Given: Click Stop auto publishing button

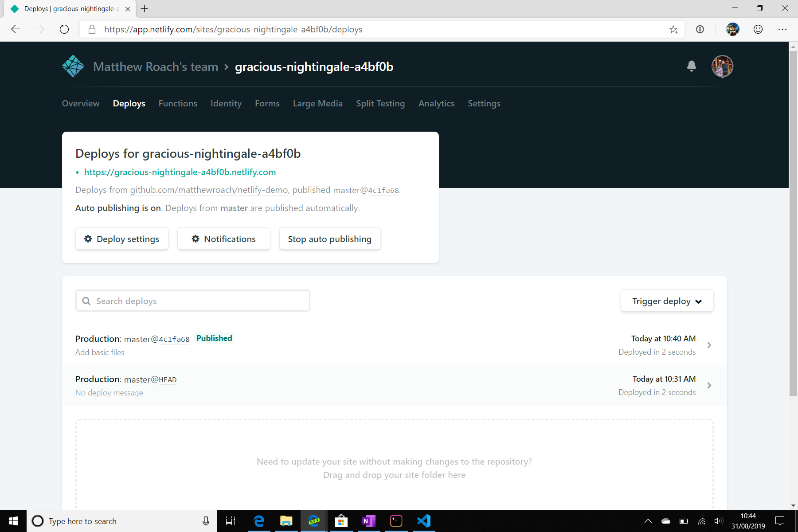Looking at the screenshot, I should [329, 239].
